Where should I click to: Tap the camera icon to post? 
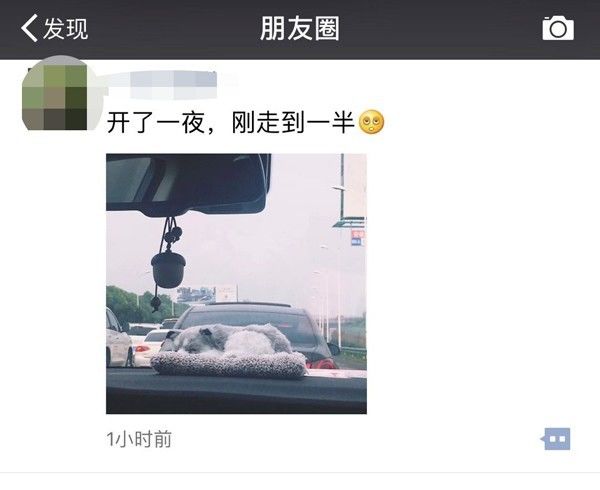tap(558, 28)
